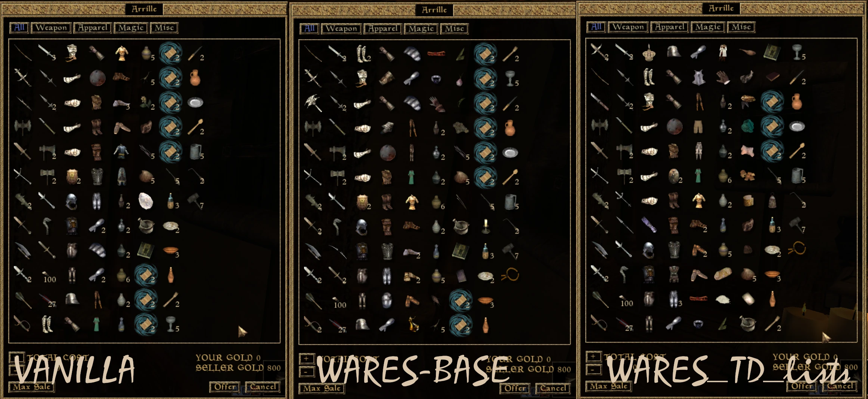Switch to Weapon tab in VANILLA window
The height and width of the screenshot is (399, 868).
coord(51,28)
